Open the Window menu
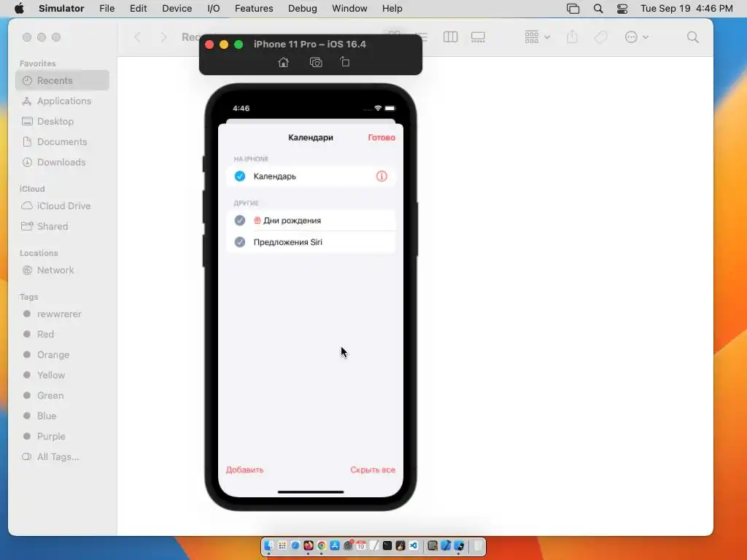 point(349,9)
